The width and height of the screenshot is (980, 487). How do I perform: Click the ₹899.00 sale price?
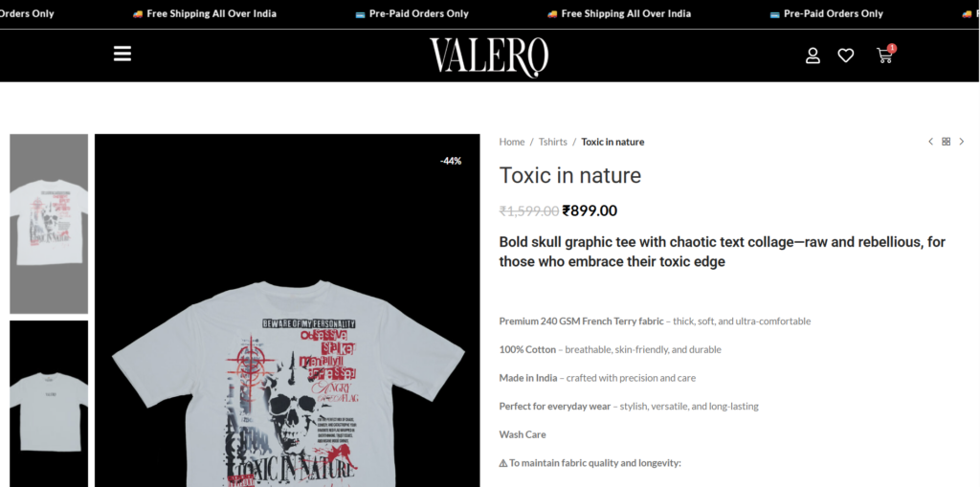tap(590, 210)
